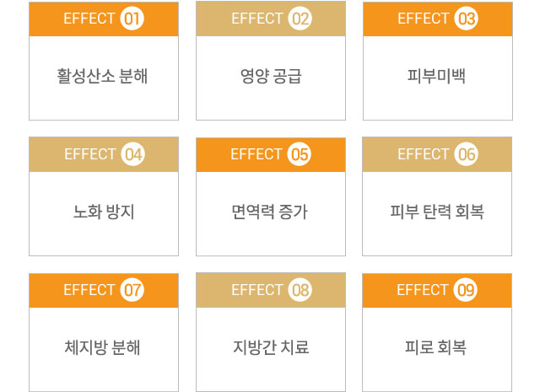
Task: Select the 지방간 치료 label
Action: pyautogui.click(x=271, y=347)
